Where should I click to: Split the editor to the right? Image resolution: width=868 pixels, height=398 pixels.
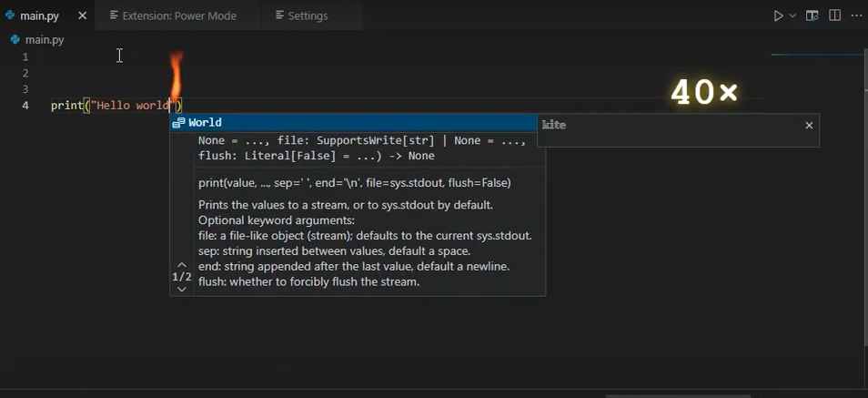tap(834, 15)
